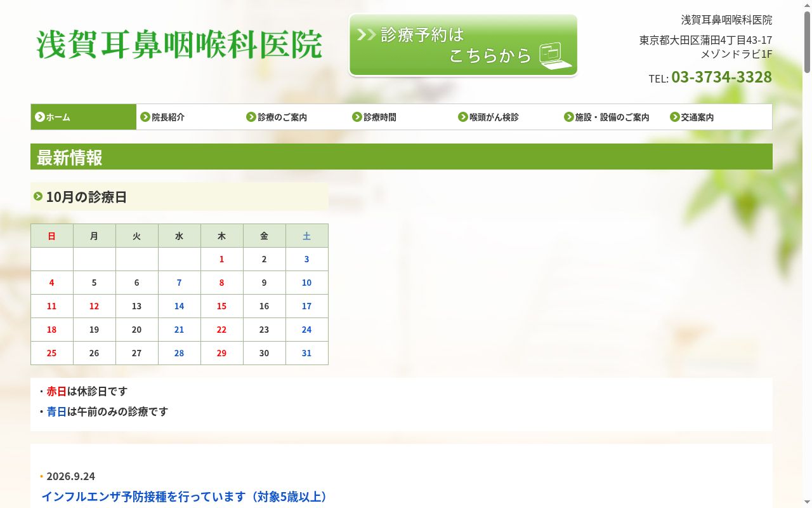
Task: Click calendar date 3
Action: pos(307,259)
